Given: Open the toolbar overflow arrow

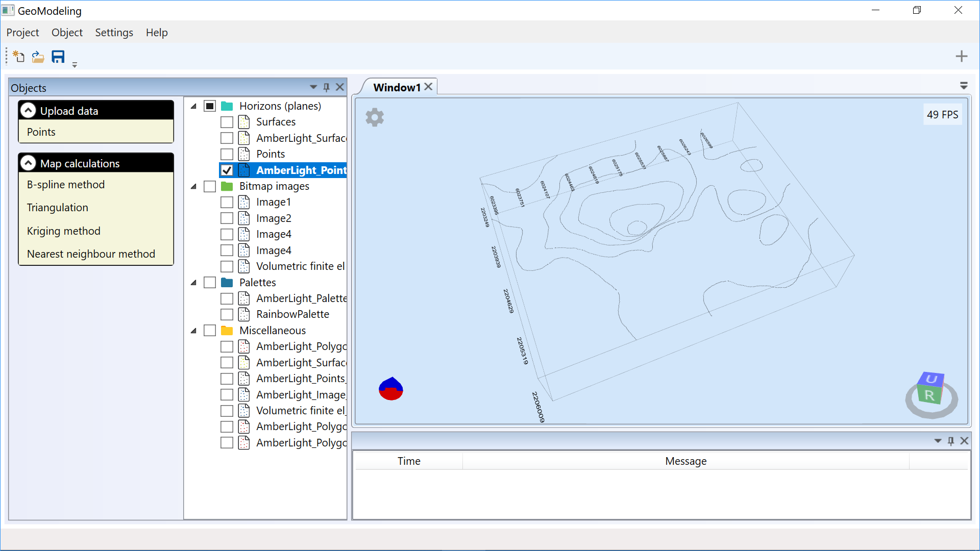Looking at the screenshot, I should click(75, 65).
